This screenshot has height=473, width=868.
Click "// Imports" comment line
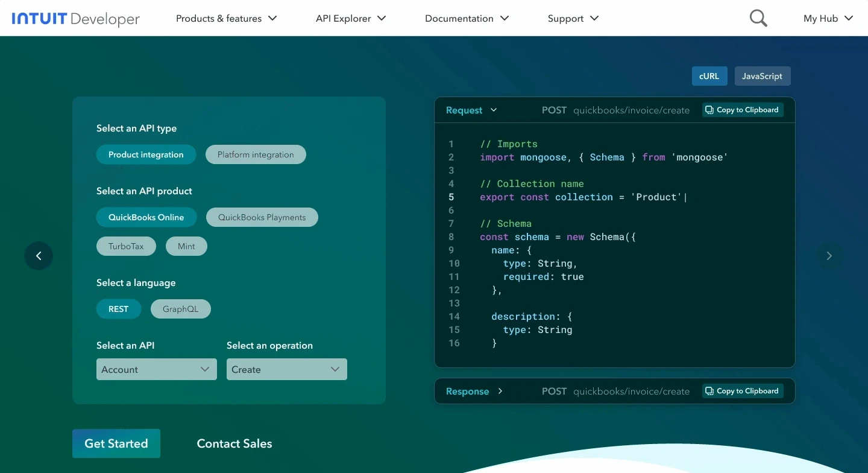509,144
